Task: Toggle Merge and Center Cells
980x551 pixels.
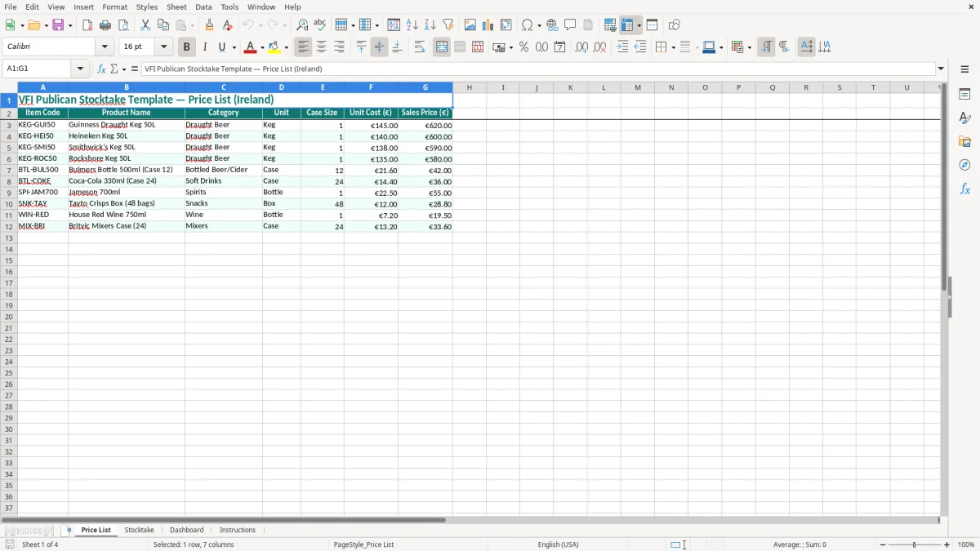Action: [x=442, y=47]
